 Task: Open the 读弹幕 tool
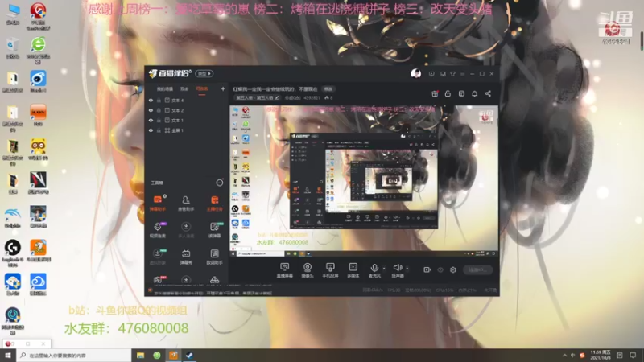(x=214, y=229)
